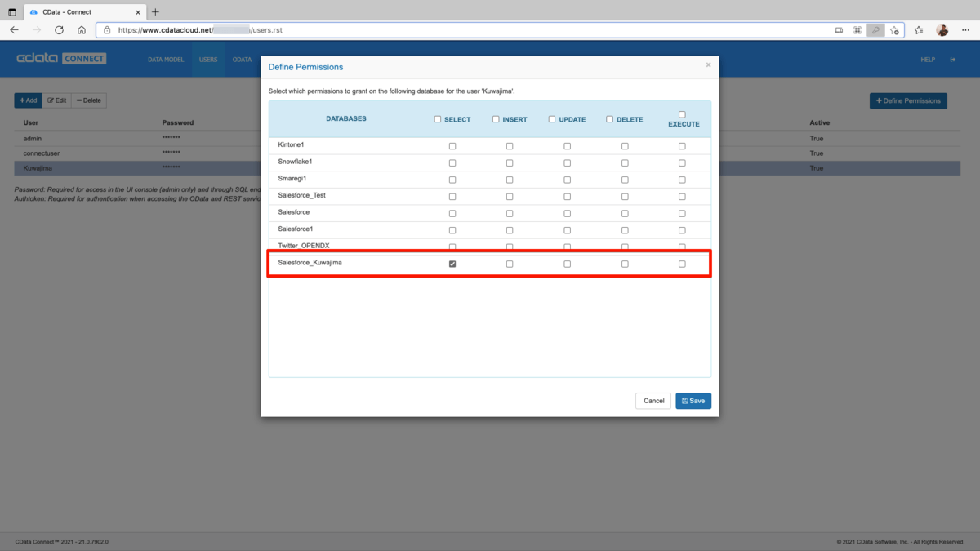This screenshot has width=980, height=551.
Task: Uncheck SELECT for Salesforce_Kuwajima
Action: [x=452, y=264]
